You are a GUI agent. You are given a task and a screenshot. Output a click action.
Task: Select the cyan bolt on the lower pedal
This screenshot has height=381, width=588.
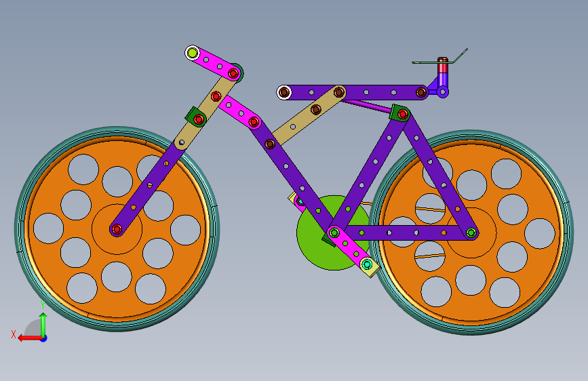coord(367,264)
